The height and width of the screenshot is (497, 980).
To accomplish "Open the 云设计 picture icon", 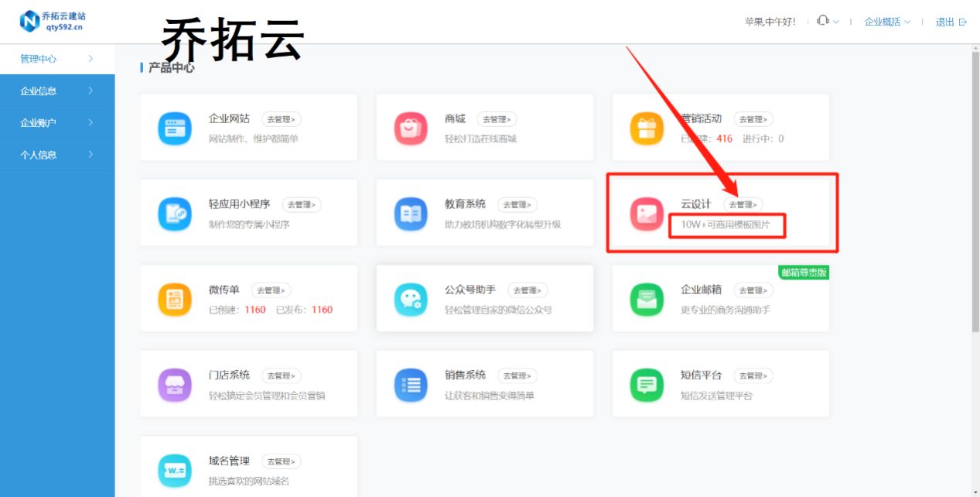I will tap(647, 214).
